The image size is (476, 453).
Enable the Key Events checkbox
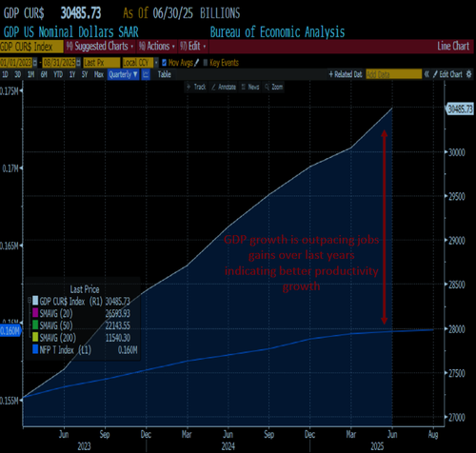(x=206, y=63)
